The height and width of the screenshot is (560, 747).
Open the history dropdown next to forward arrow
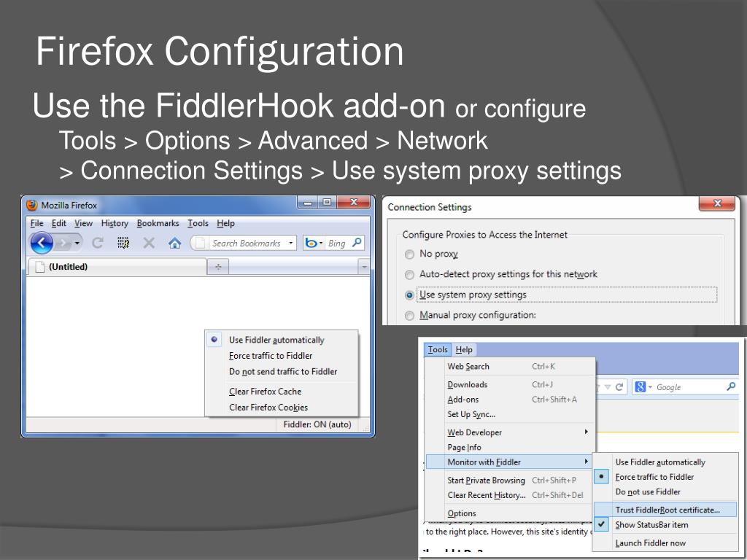pyautogui.click(x=77, y=244)
